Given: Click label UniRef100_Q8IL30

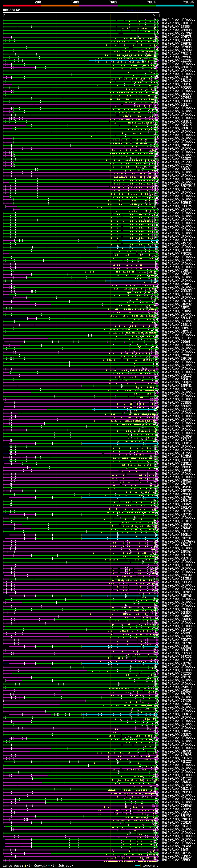Looking at the screenshot, I should (x=177, y=440).
